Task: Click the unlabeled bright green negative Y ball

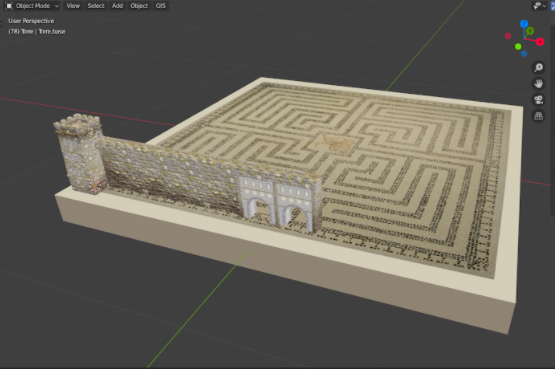Action: [x=518, y=47]
